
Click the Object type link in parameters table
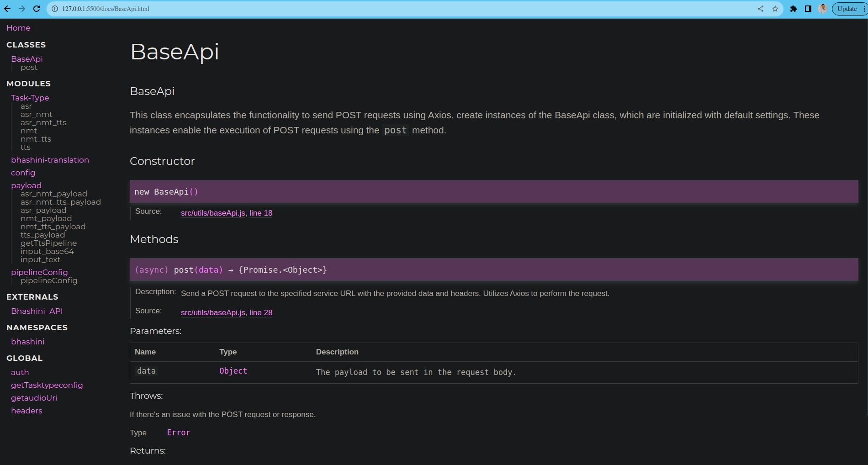233,371
